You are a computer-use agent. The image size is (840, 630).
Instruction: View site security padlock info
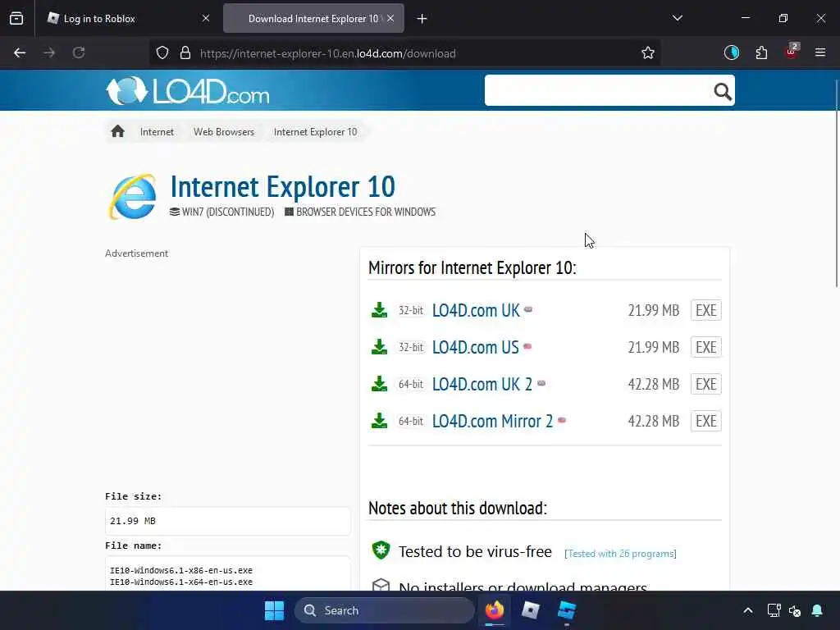pyautogui.click(x=185, y=53)
